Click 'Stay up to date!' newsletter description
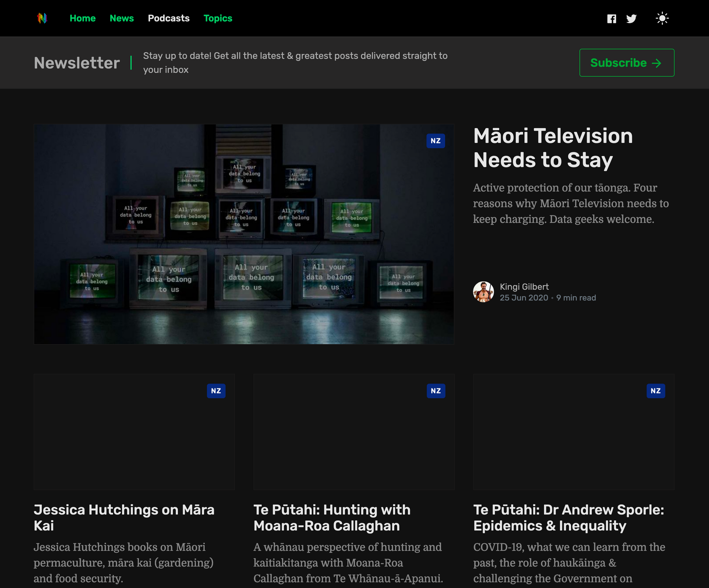Image resolution: width=709 pixels, height=588 pixels. tap(295, 63)
